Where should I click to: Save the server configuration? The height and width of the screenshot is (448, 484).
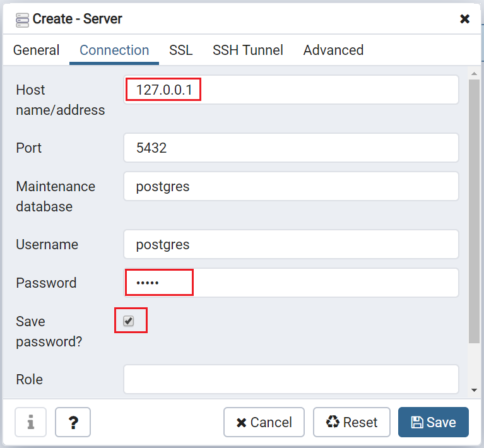[433, 422]
